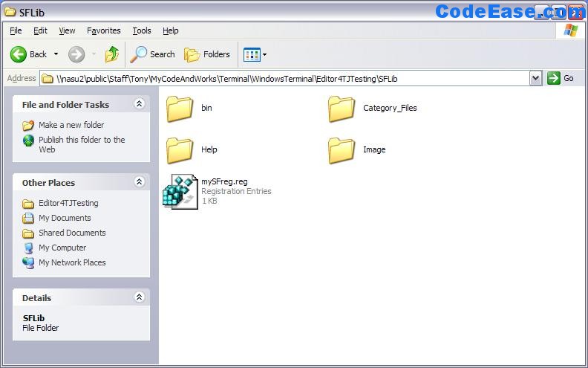Open My Computer link
The width and height of the screenshot is (588, 368).
pos(62,248)
